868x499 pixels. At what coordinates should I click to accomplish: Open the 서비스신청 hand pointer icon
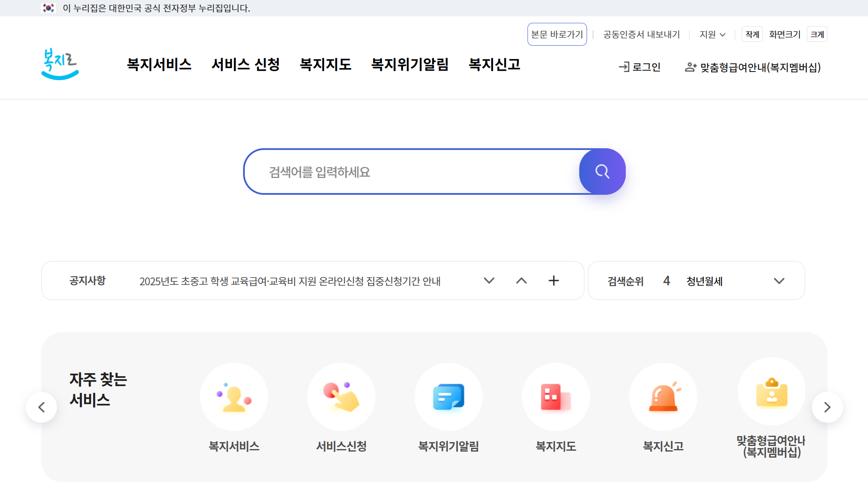tap(341, 397)
